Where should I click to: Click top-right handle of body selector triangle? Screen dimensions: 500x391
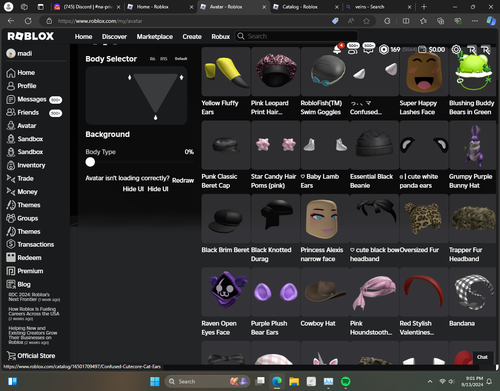(x=181, y=77)
